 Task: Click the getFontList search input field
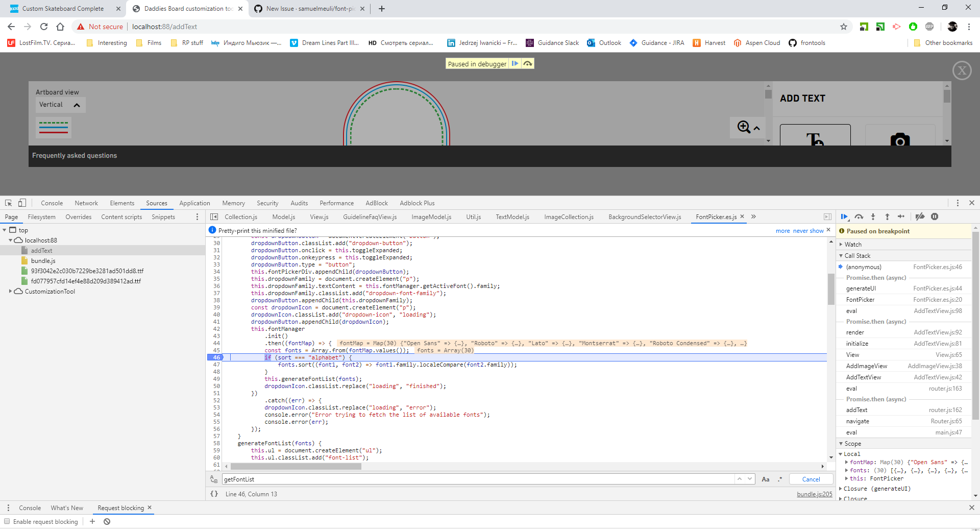click(478, 479)
